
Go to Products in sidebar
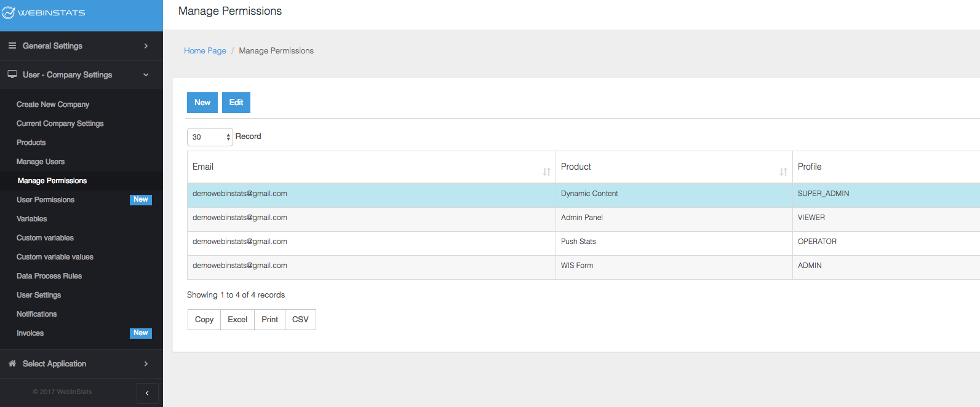(31, 143)
